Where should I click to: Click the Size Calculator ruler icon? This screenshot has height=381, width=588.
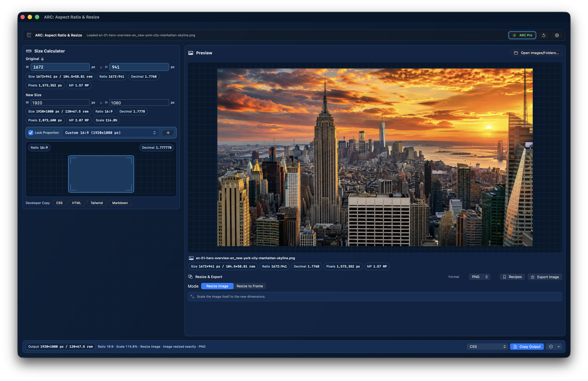29,51
